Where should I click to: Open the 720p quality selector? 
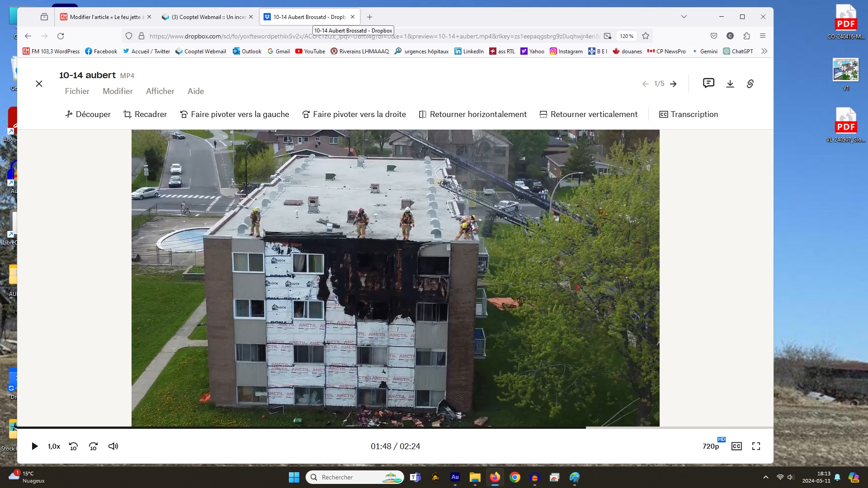(x=711, y=446)
